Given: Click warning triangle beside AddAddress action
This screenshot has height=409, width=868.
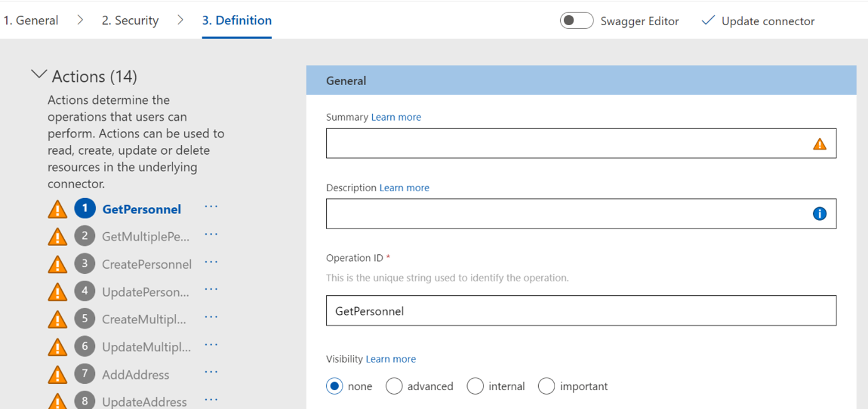Looking at the screenshot, I should (57, 375).
